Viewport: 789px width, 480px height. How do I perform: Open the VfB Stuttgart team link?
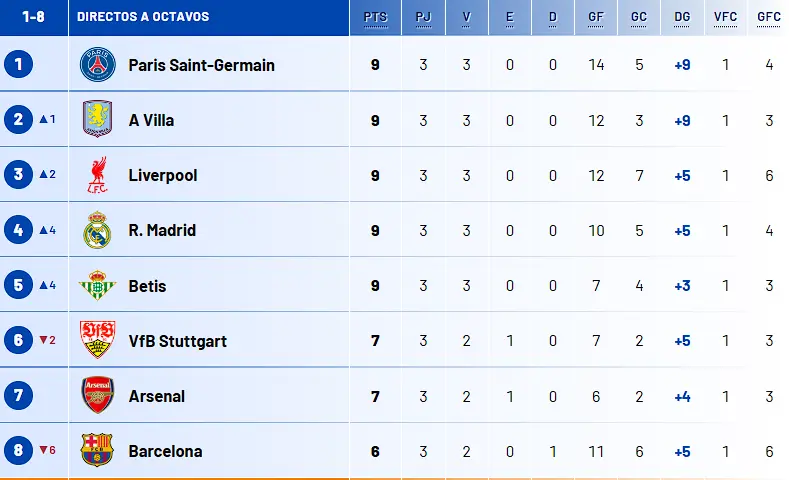pyautogui.click(x=178, y=341)
